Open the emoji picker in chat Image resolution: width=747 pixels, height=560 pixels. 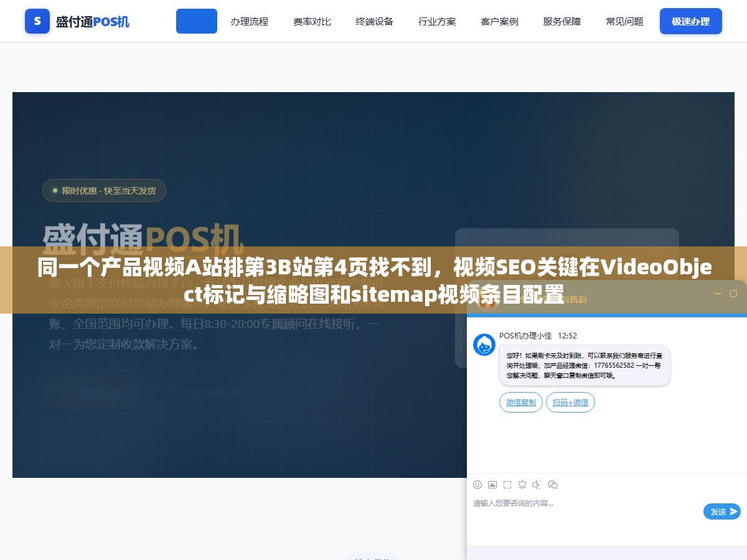477,485
